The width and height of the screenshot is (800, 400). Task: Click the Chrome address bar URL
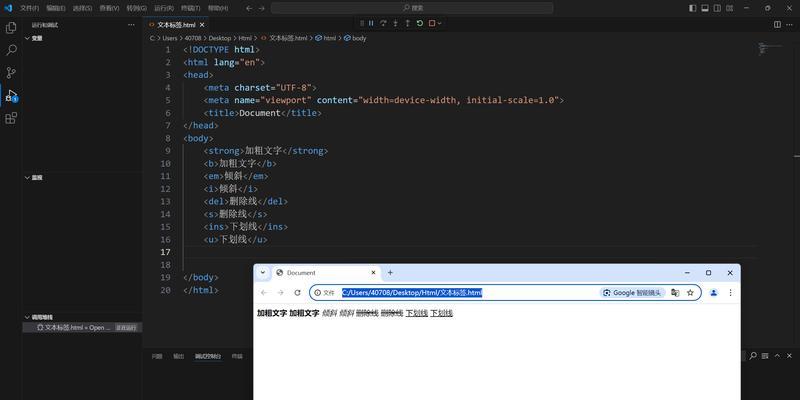[x=412, y=293]
